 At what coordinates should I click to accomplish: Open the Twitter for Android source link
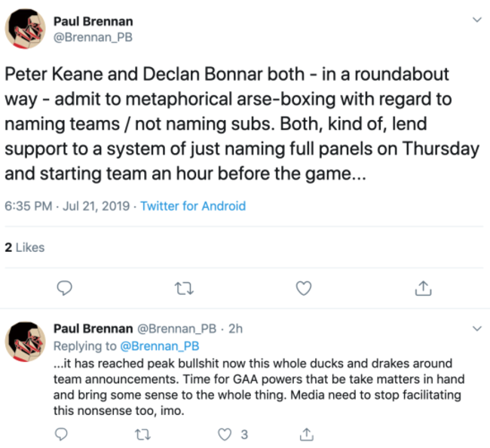[x=193, y=206]
